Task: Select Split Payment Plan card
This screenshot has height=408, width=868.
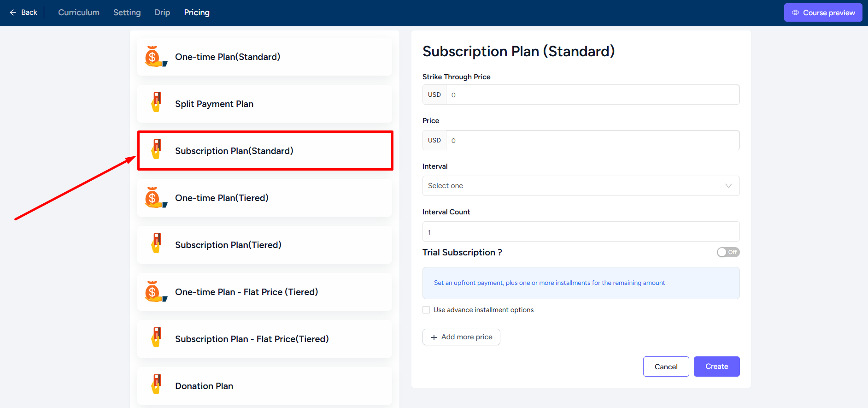Action: [x=264, y=104]
